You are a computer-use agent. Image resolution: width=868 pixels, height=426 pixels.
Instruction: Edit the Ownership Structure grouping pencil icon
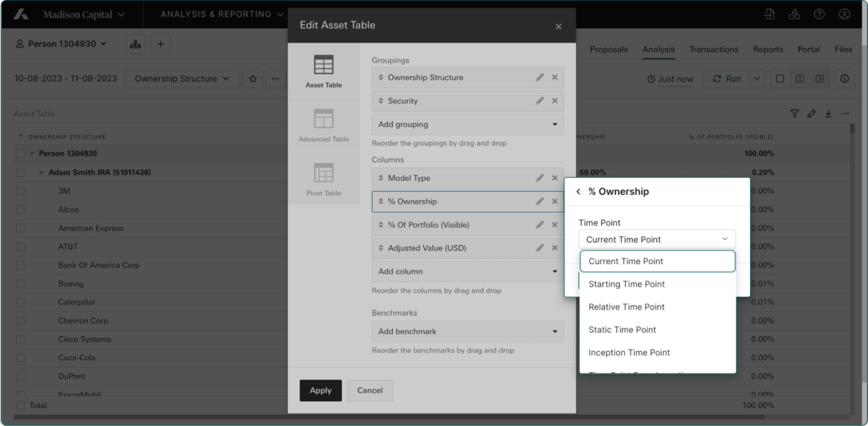point(540,77)
